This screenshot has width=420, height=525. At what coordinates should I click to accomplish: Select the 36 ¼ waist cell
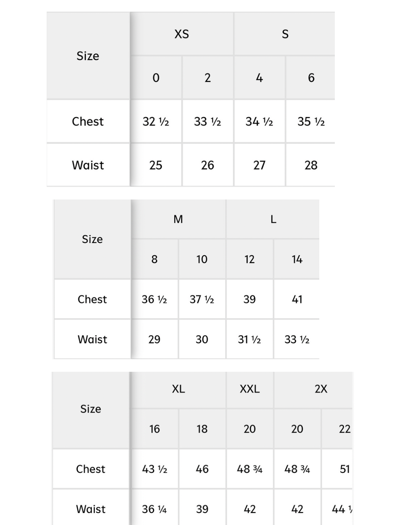click(154, 509)
